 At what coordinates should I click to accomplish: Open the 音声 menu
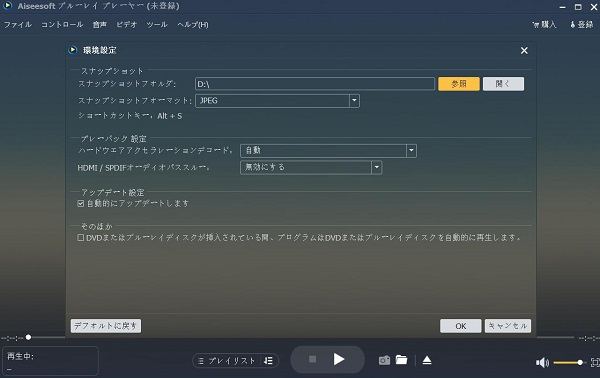click(99, 24)
